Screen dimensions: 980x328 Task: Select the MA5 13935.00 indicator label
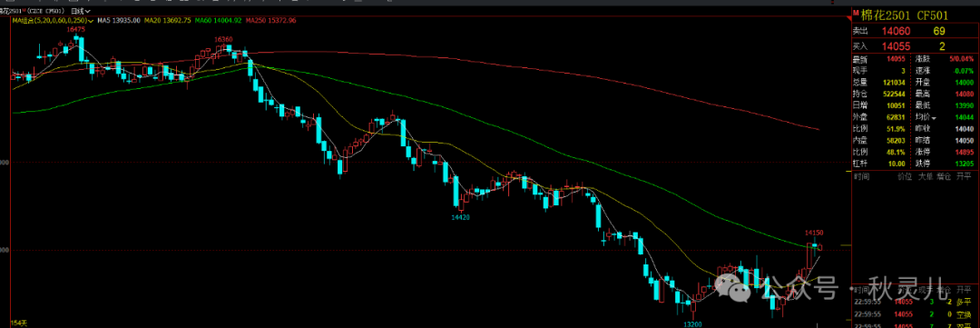tap(119, 21)
